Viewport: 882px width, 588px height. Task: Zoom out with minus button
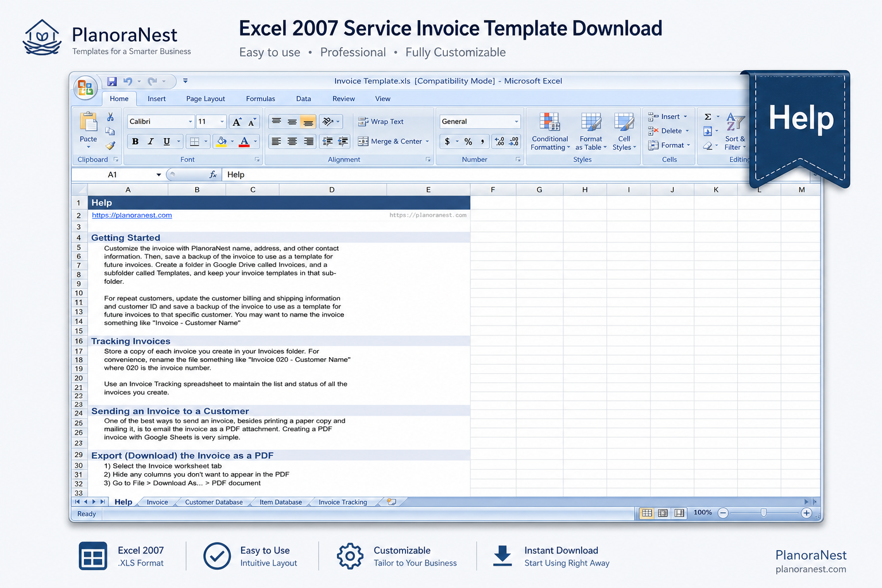coord(723,513)
